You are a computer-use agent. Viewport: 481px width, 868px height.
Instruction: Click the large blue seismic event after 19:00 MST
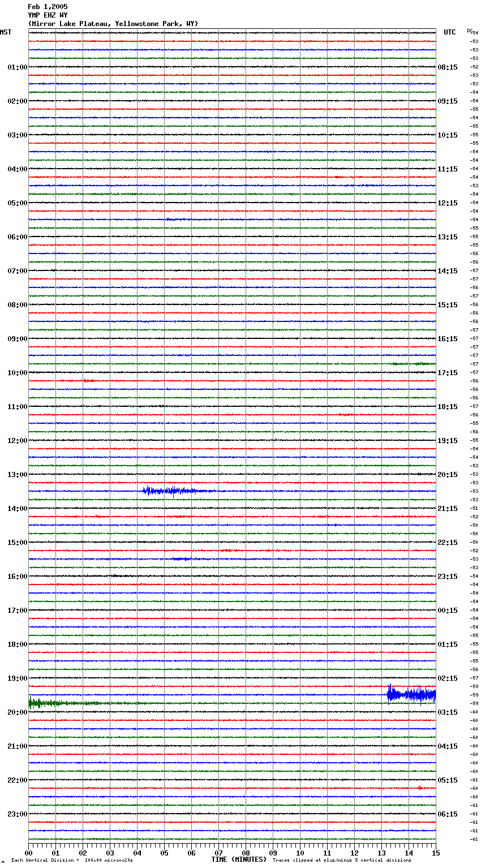click(x=411, y=694)
